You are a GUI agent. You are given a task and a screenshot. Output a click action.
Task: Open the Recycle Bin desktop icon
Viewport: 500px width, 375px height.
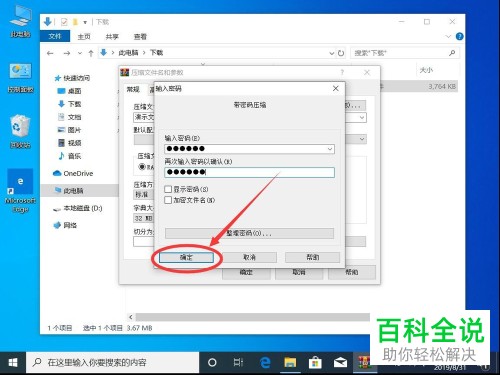point(20,132)
